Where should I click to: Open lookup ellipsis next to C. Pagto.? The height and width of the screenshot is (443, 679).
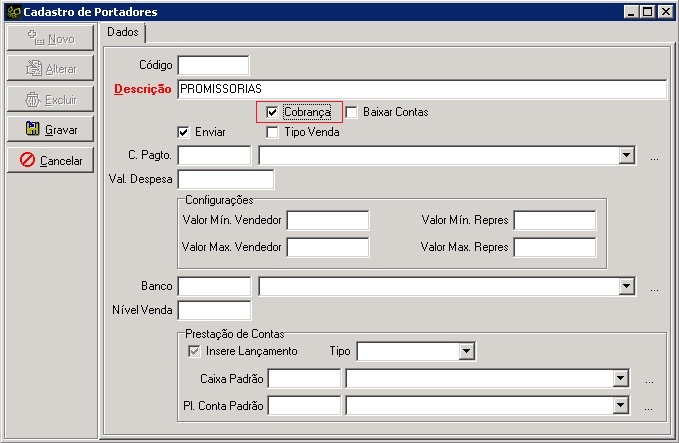pyautogui.click(x=654, y=156)
